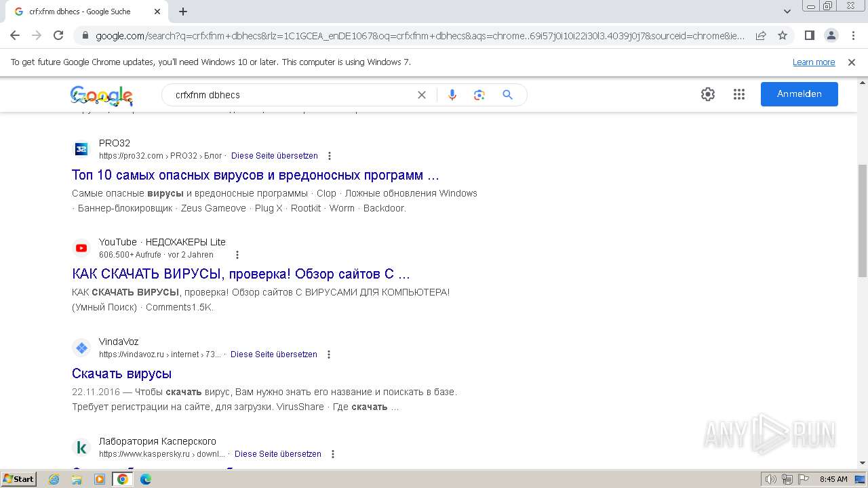Screen dimensions: 868x488
Task: Bookmark this page with the star
Action: point(783,35)
